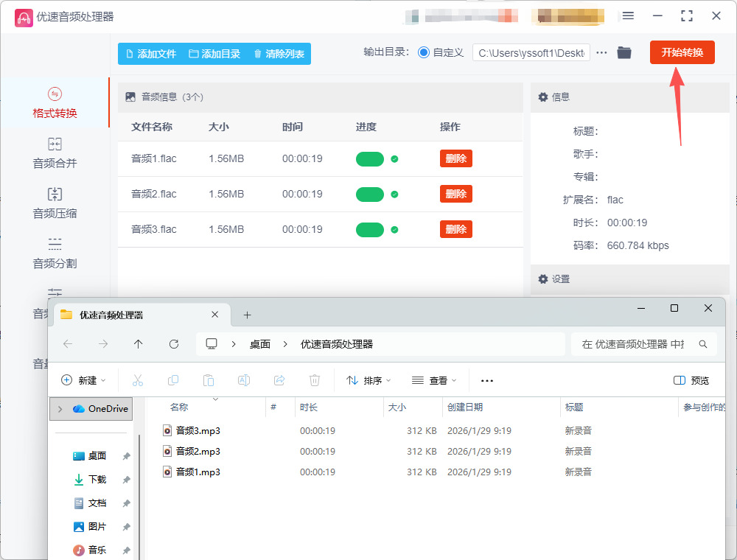The width and height of the screenshot is (737, 560).
Task: Click the 开始转换 button
Action: point(682,52)
